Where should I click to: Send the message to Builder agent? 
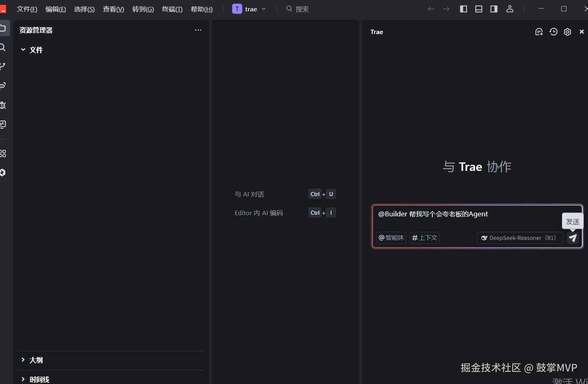[x=573, y=238]
